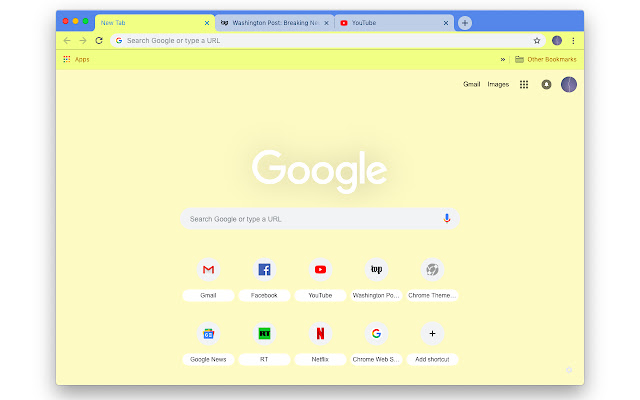Open the Washington Post shortcut tile
Screen dimensions: 640x400
click(x=376, y=280)
